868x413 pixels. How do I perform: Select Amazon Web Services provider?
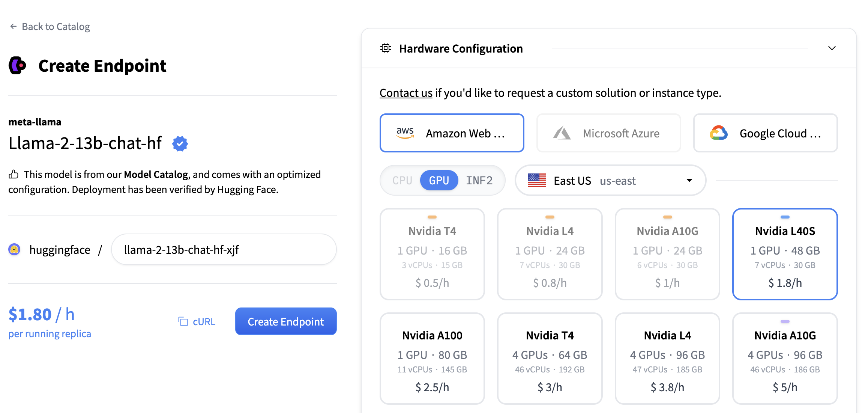point(452,133)
